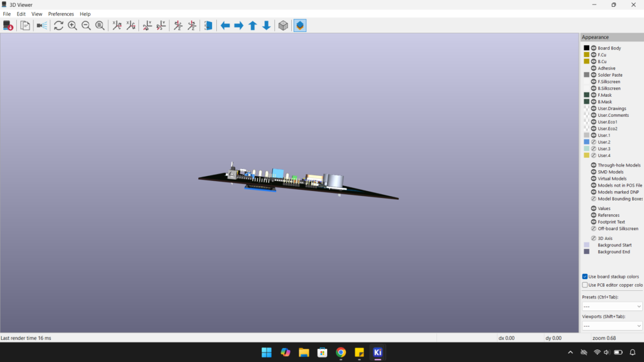Screen dimensions: 644x362
Task: Click the Zoom to fit icon
Action: [100, 25]
